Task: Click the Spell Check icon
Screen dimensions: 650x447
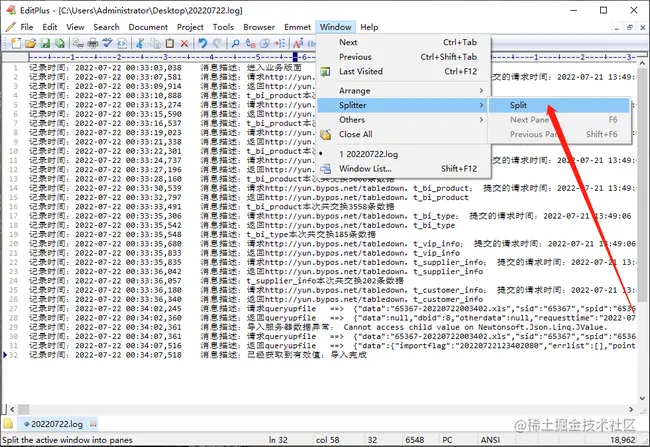Action: coord(108,43)
